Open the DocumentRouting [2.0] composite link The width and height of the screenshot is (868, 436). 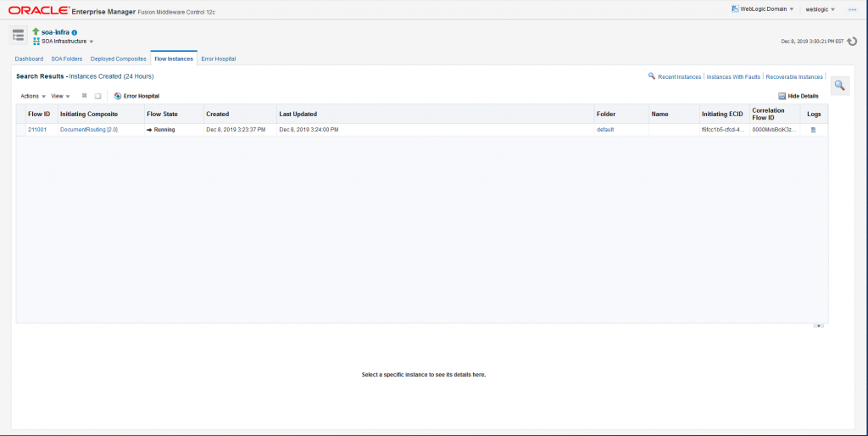point(89,130)
